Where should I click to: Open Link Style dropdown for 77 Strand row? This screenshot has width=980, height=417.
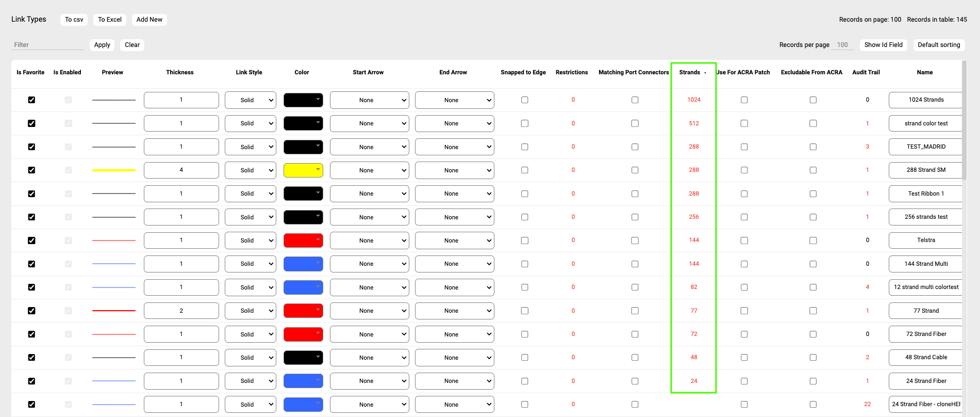click(251, 311)
